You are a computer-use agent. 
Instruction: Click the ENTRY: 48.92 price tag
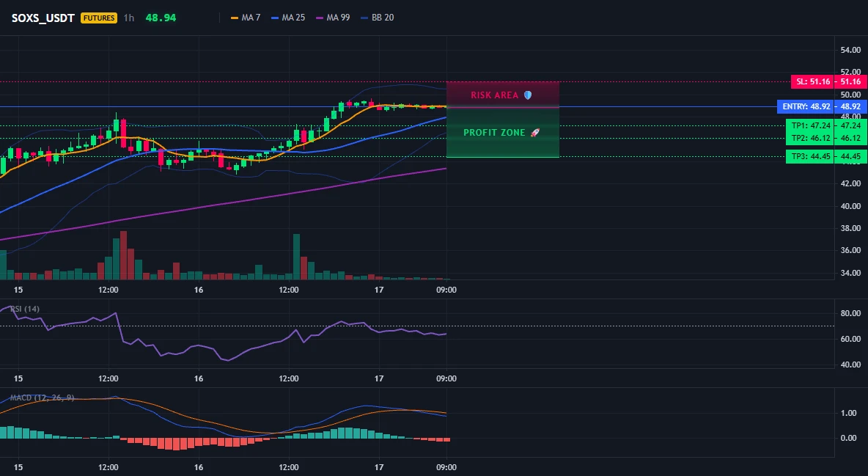806,106
